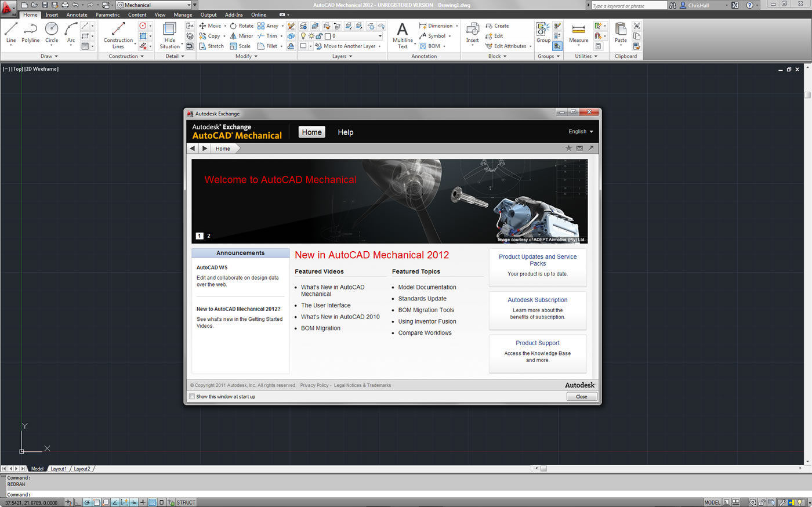Open the English language dropdown
The width and height of the screenshot is (812, 507).
tap(581, 132)
